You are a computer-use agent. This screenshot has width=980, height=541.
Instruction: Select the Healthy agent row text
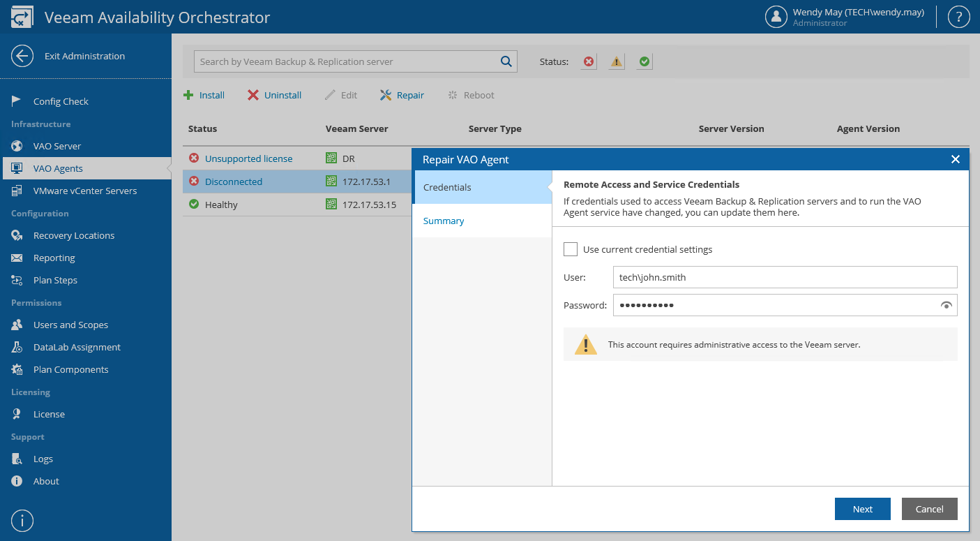(221, 205)
